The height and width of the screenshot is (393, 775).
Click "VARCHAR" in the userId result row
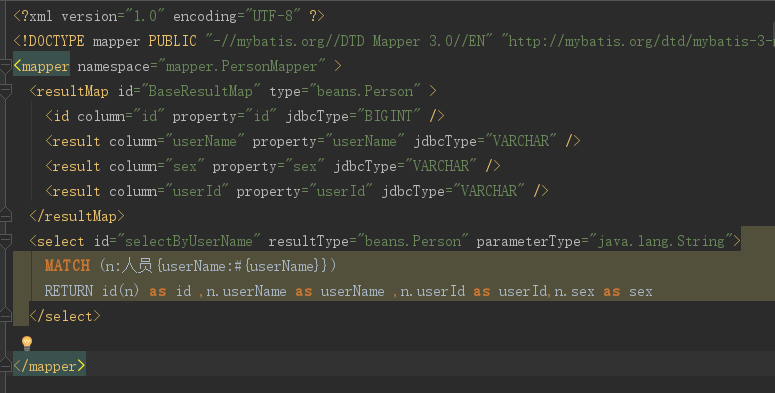[489, 191]
